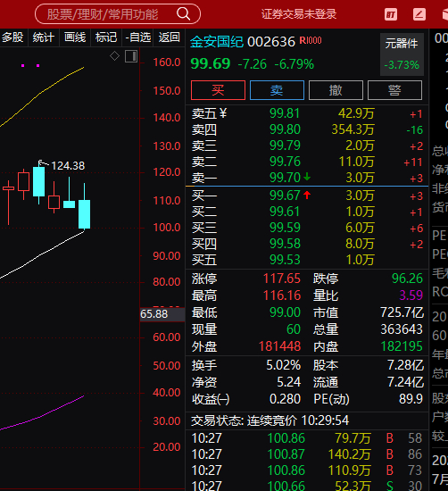The image size is (448, 491).
Task: Click sell-four price 99.80
Action: (x=285, y=129)
